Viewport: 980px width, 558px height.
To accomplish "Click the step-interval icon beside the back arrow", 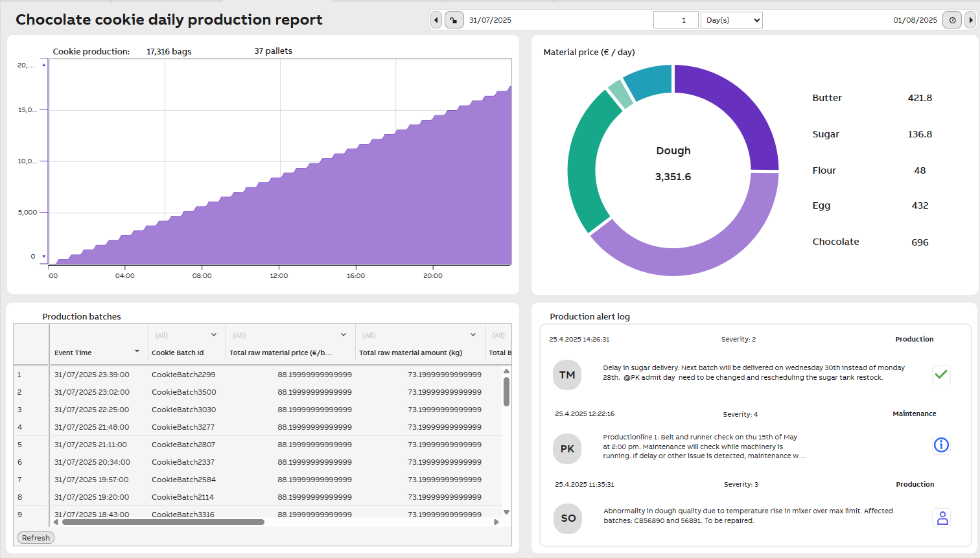I will point(454,20).
